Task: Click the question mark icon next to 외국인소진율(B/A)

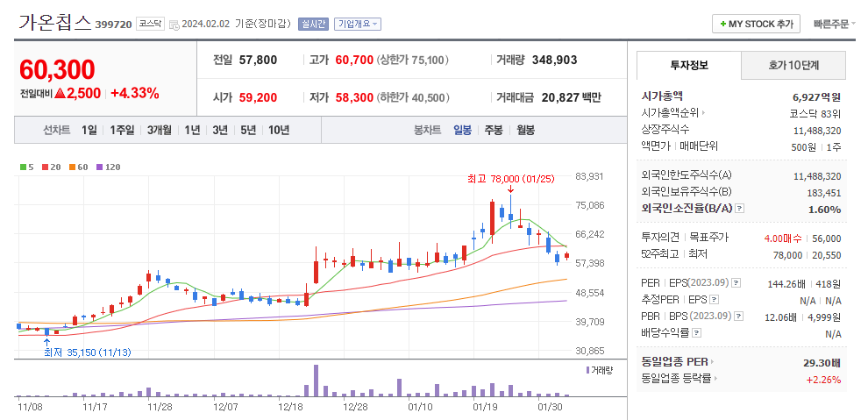Action: click(x=740, y=209)
